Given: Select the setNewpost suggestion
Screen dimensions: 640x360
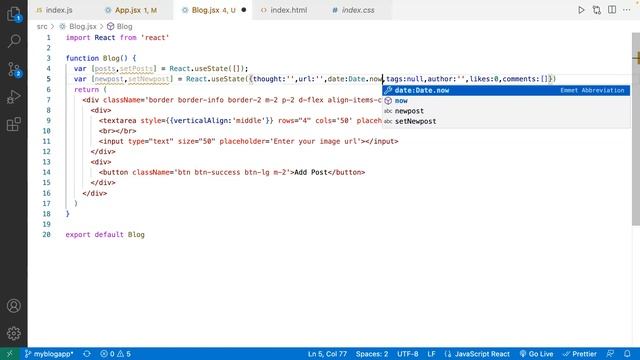Looking at the screenshot, I should pos(506,121).
